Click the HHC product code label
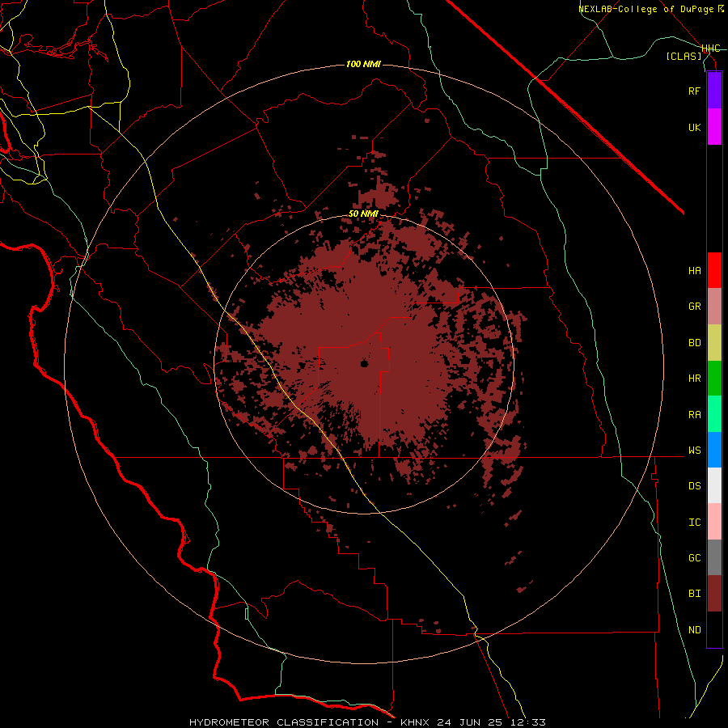 coord(711,49)
